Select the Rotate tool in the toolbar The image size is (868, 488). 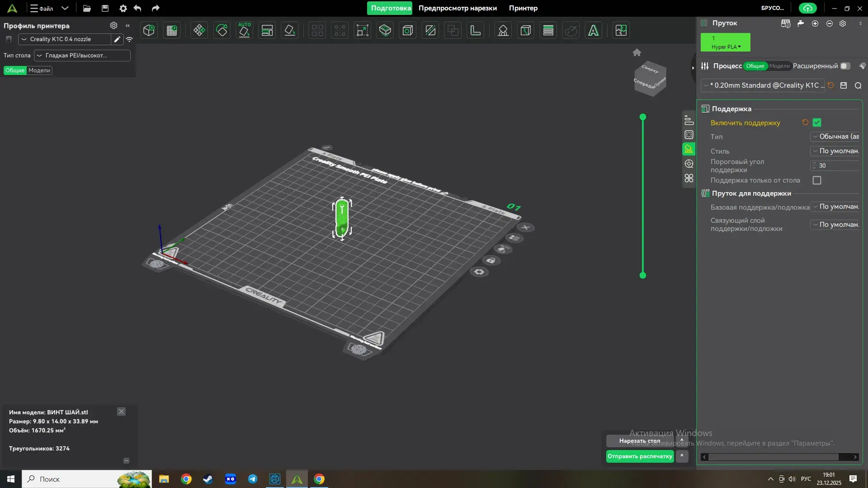[x=222, y=30]
